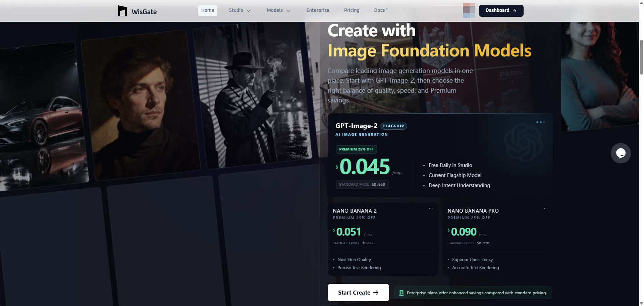Click the page vertical scrollbar thumb

tap(641, 57)
